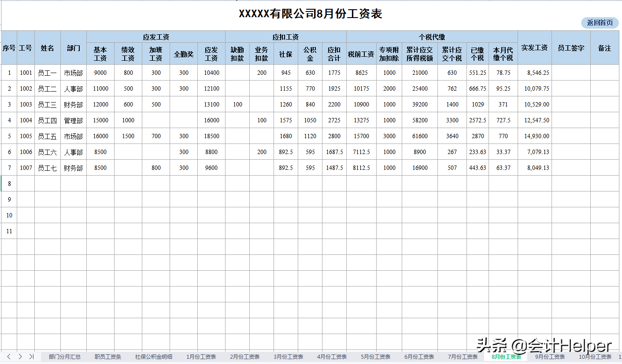Image resolution: width=622 pixels, height=364 pixels.
Task: Select the 专项附加扣除 column header
Action: [389, 54]
